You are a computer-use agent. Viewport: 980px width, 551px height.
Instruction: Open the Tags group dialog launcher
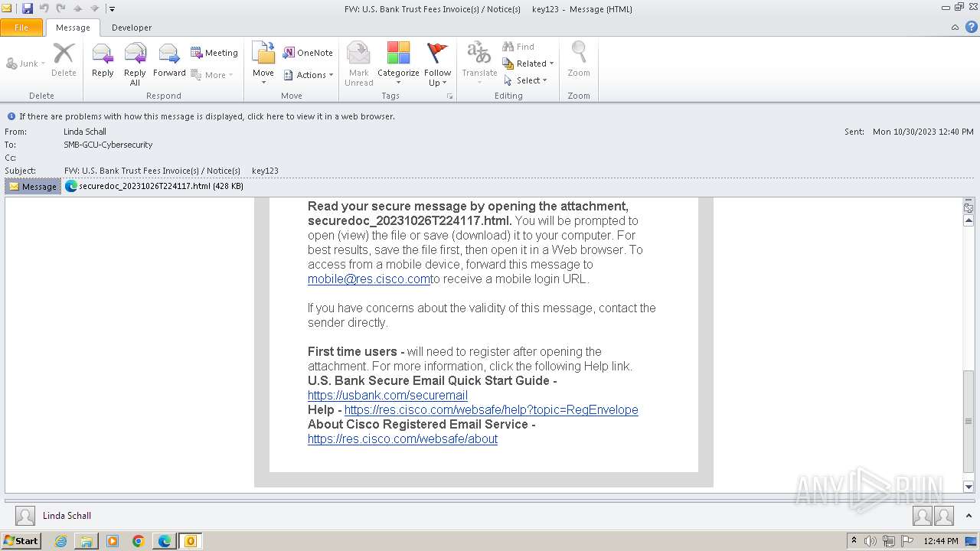(449, 96)
